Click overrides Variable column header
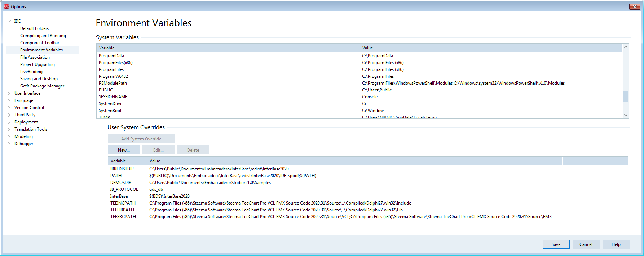 (128, 161)
